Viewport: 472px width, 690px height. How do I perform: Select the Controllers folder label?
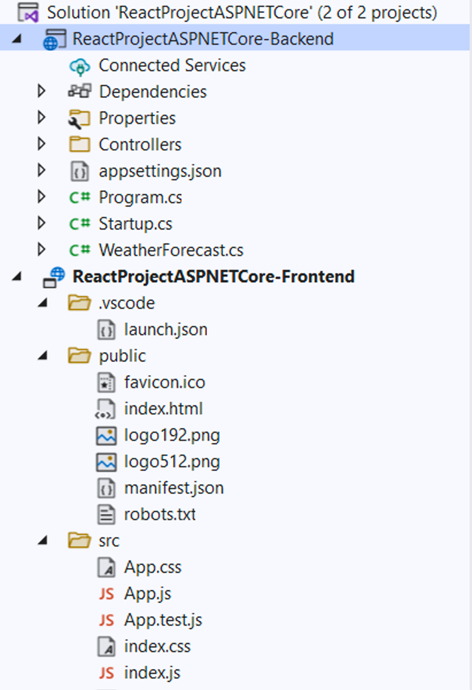tap(140, 145)
